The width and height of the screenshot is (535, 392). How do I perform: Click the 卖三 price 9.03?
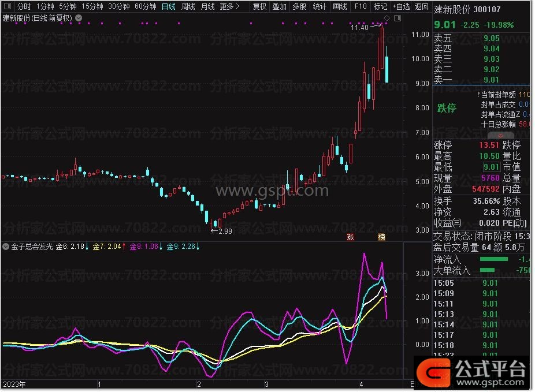pos(491,59)
